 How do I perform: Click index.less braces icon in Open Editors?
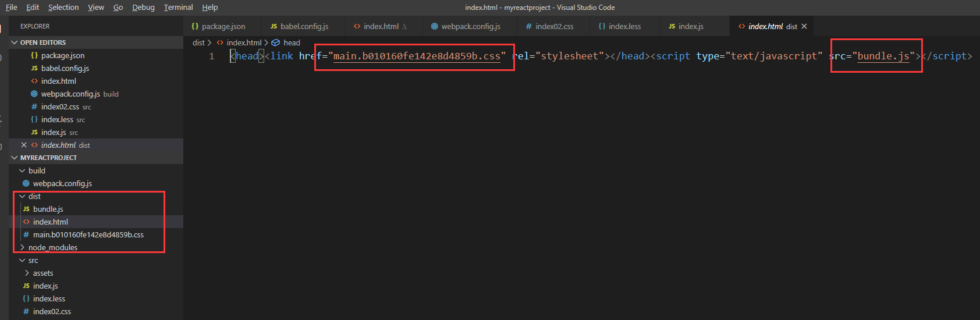click(x=34, y=119)
